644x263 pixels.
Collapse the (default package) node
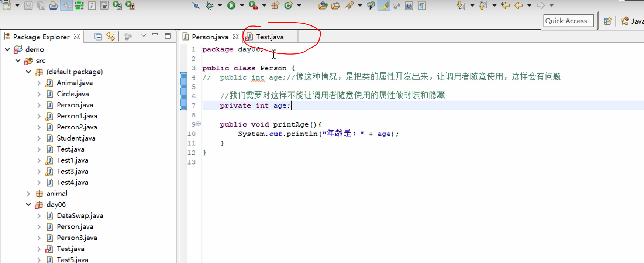pos(28,72)
